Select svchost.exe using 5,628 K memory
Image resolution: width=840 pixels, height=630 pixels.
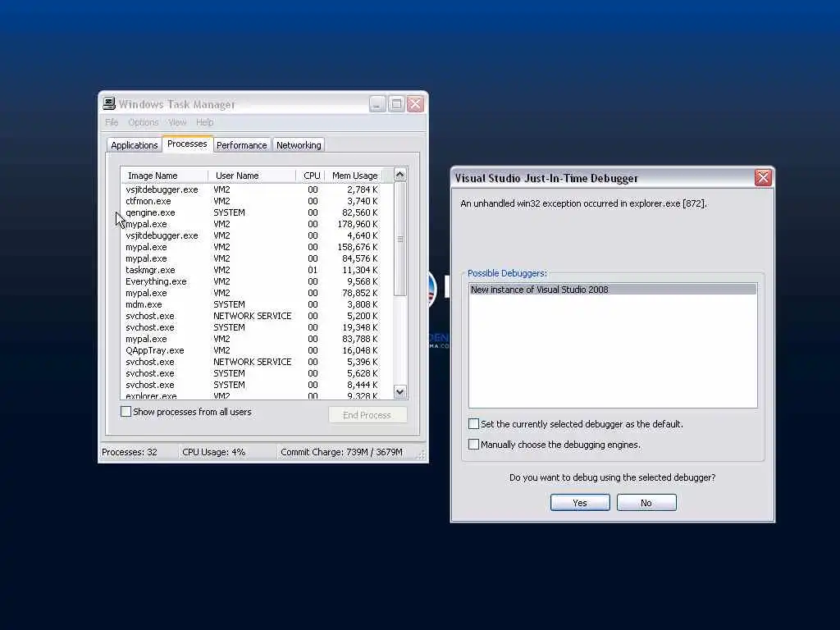point(252,373)
